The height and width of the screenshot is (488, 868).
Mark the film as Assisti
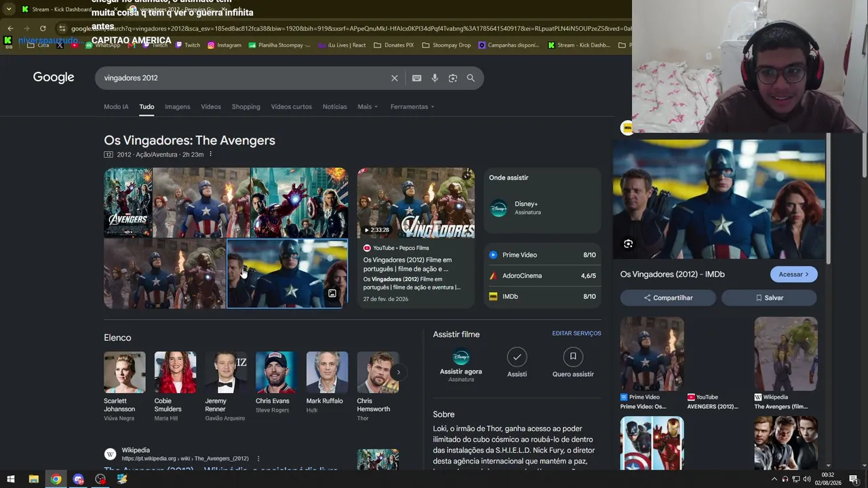(x=517, y=363)
